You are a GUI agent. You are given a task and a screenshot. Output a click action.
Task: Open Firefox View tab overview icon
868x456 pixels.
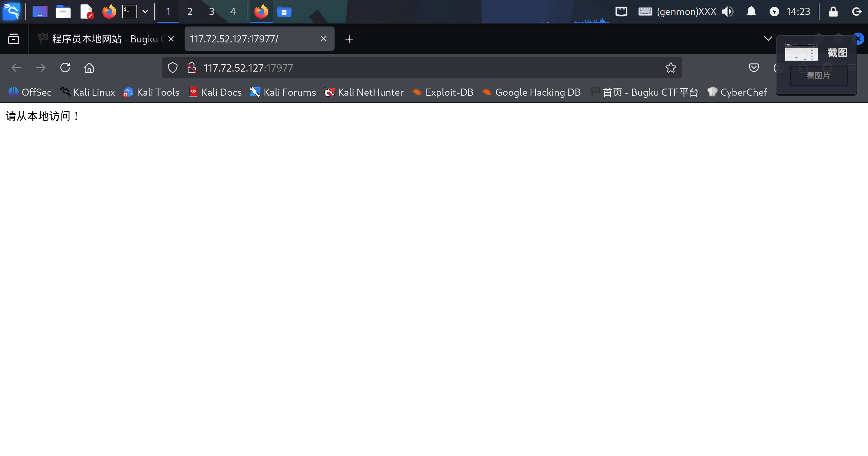point(14,39)
